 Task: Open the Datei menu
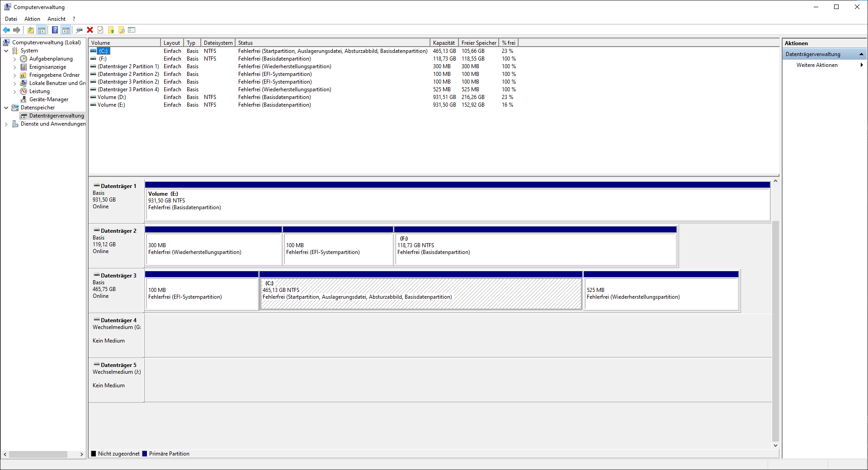(11, 19)
